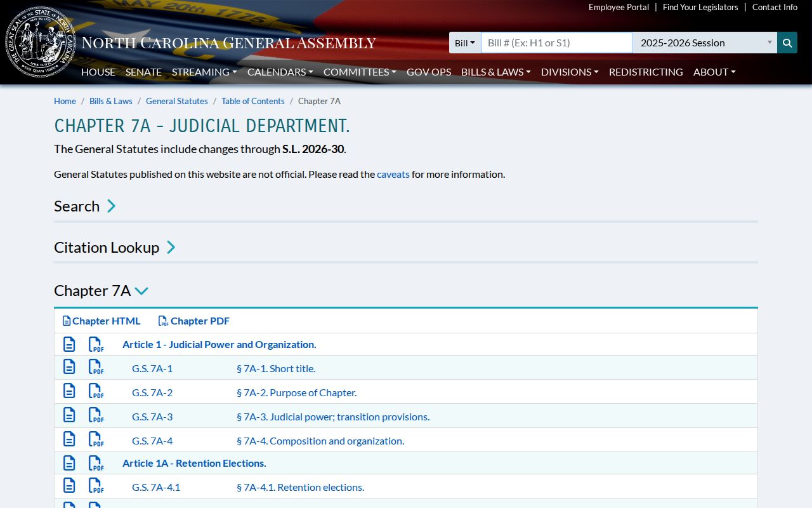This screenshot has height=508, width=812.
Task: Open the Streaming dropdown menu
Action: [x=204, y=72]
